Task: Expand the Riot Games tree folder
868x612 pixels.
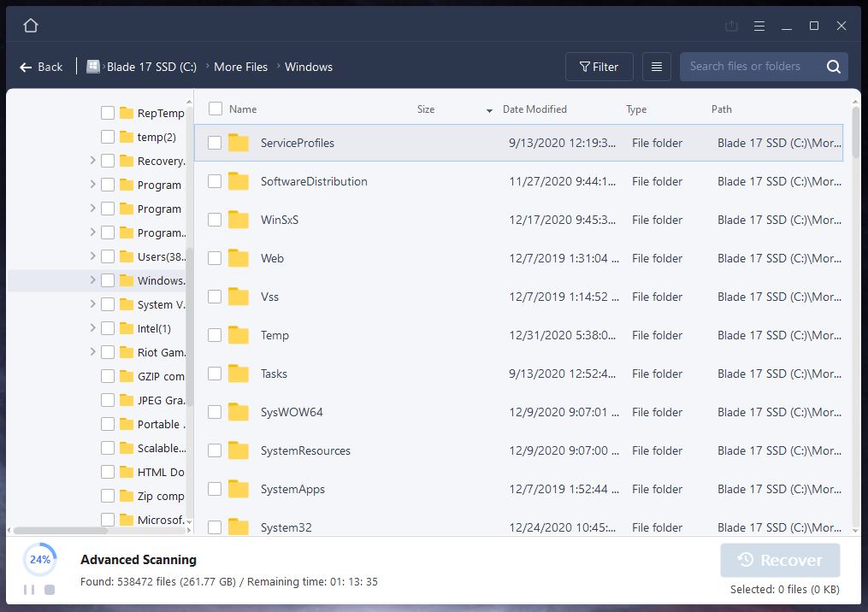Action: [x=92, y=352]
